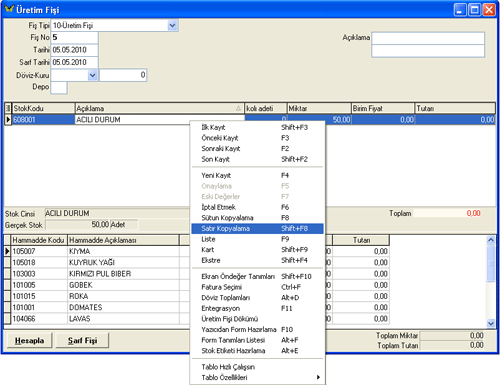Expand Tablo Özellikleri submenu arrow
The height and width of the screenshot is (385, 500).
[318, 377]
